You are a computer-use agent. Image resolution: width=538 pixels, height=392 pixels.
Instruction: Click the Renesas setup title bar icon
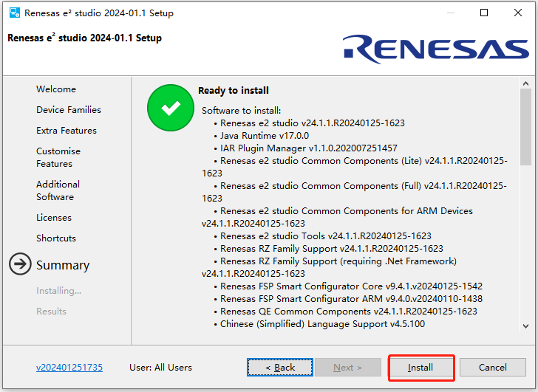pyautogui.click(x=15, y=13)
